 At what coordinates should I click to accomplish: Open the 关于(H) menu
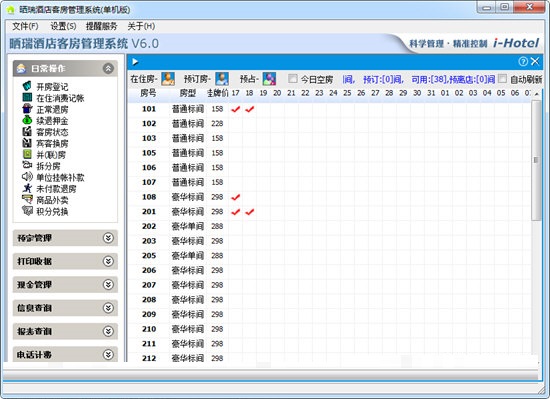point(141,26)
